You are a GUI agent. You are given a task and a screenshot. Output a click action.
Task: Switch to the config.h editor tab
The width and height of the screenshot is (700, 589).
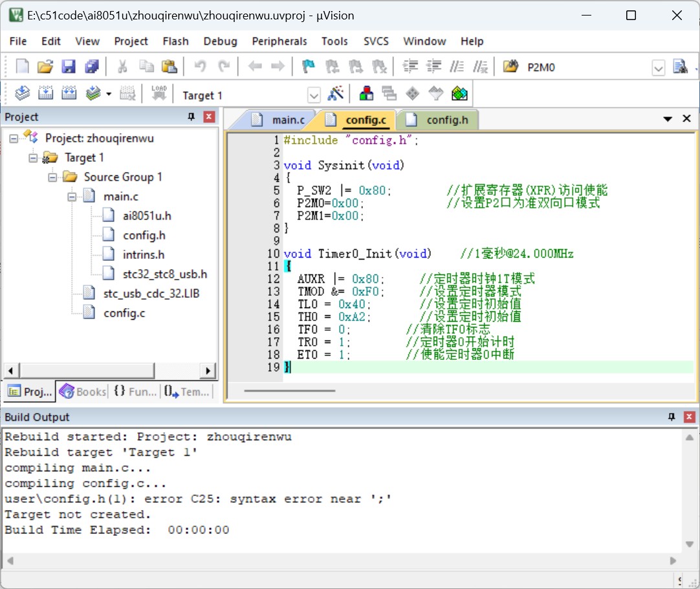point(440,120)
